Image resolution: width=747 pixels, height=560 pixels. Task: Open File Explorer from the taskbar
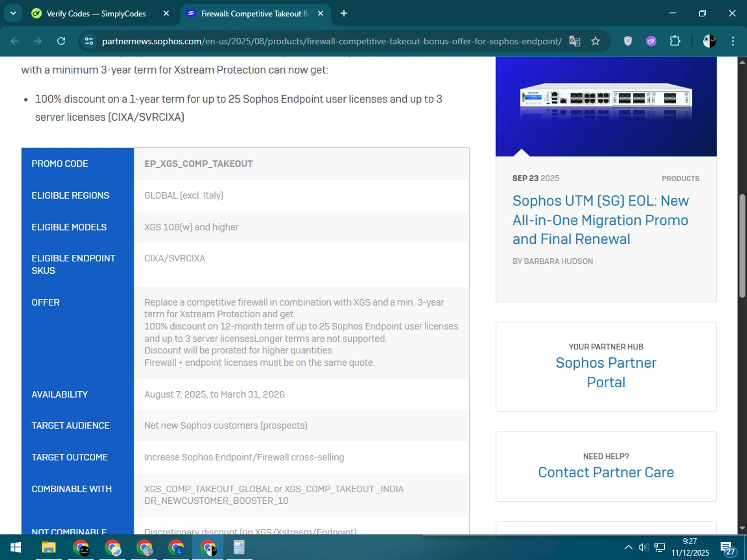(49, 548)
